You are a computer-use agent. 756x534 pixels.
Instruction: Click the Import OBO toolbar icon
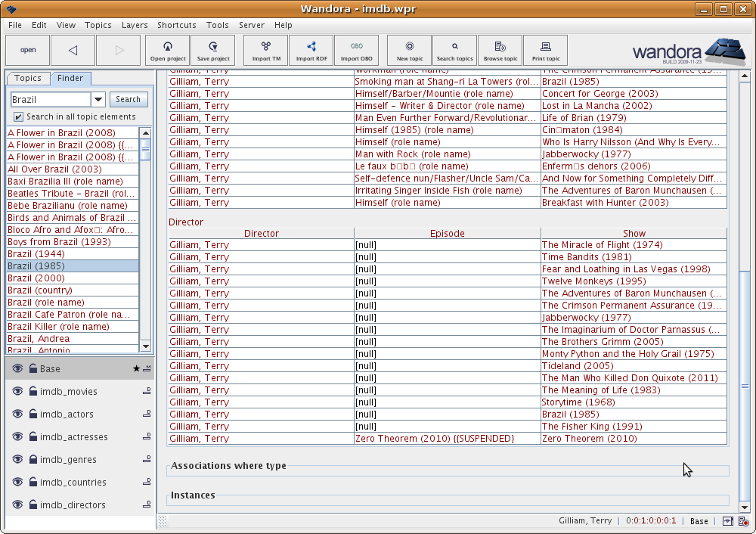pos(356,50)
